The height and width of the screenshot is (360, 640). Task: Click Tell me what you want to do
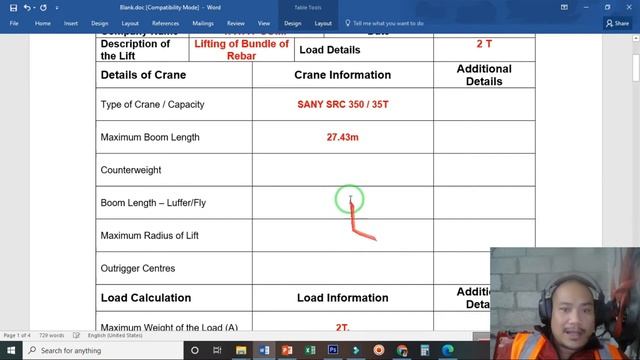(x=384, y=23)
